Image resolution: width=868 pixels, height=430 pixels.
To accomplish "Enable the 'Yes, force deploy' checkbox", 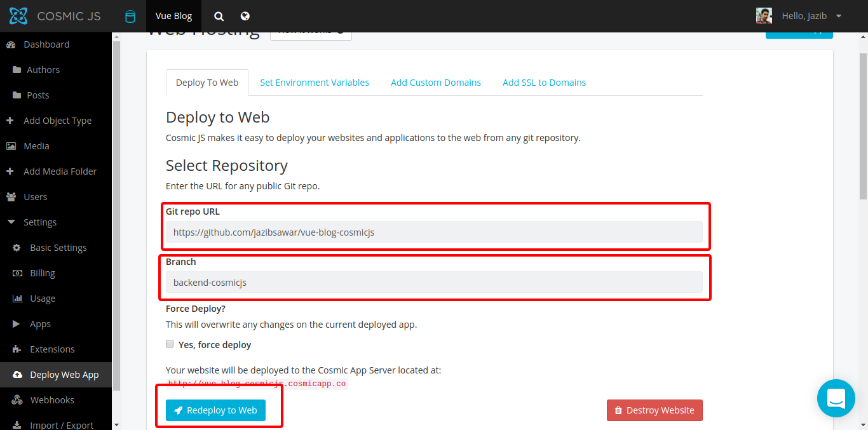I will (x=170, y=344).
